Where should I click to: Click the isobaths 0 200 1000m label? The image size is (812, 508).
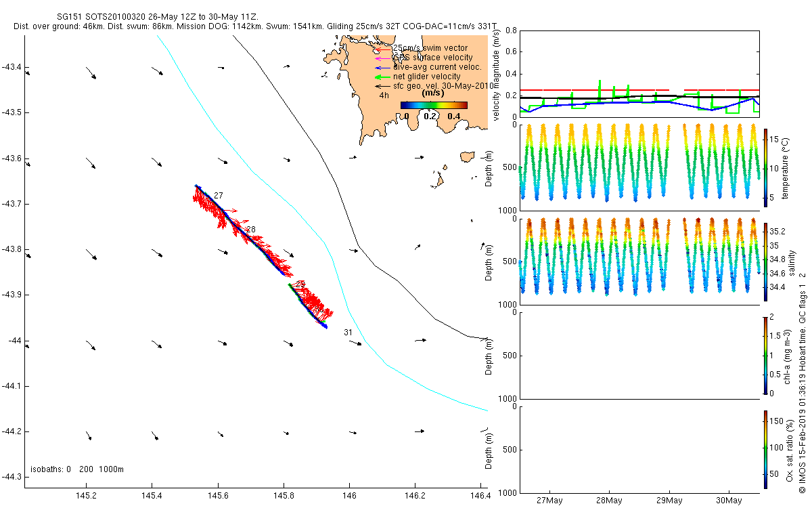pyautogui.click(x=76, y=469)
